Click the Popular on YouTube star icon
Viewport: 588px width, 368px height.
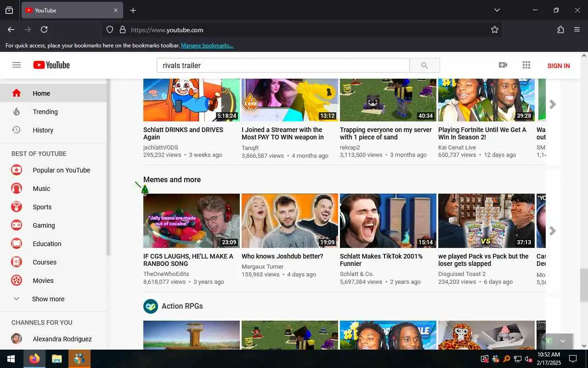pyautogui.click(x=17, y=170)
